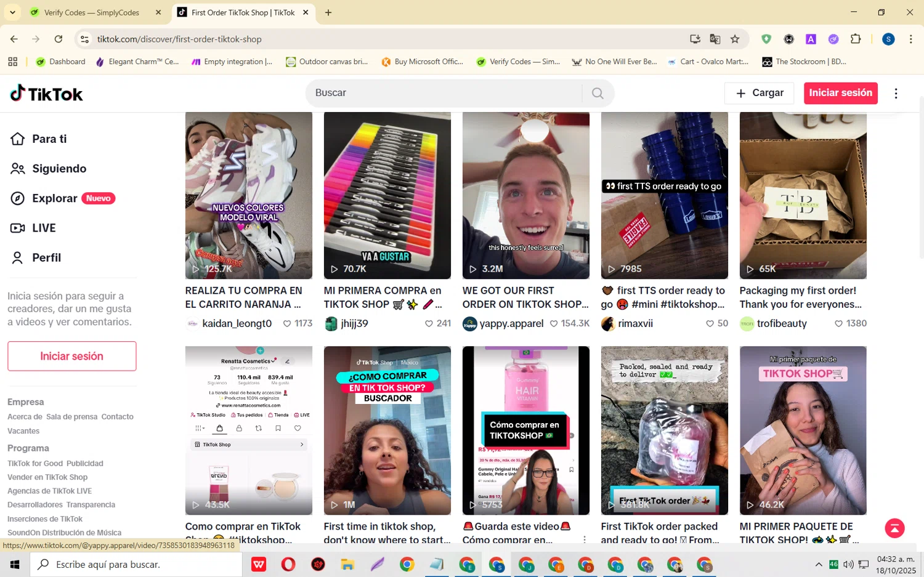Close the First Order TikTok Shop tab
Image resolution: width=924 pixels, height=577 pixels.
[306, 12]
